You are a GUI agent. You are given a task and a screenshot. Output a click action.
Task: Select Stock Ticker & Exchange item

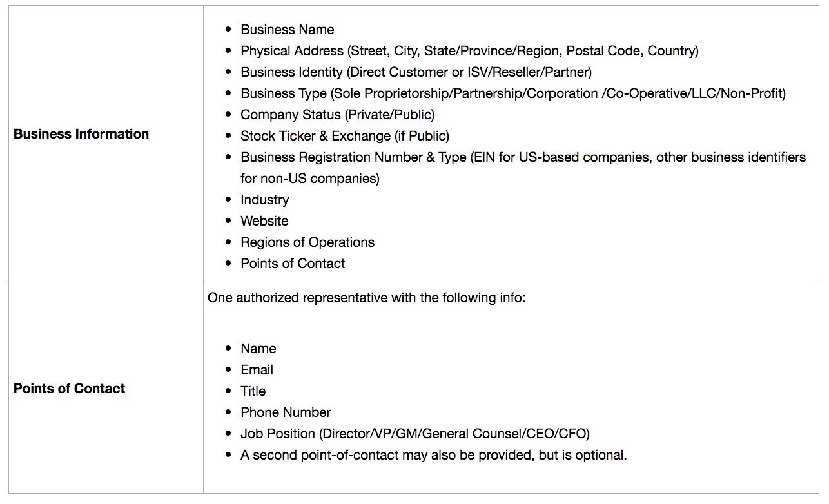click(x=345, y=136)
